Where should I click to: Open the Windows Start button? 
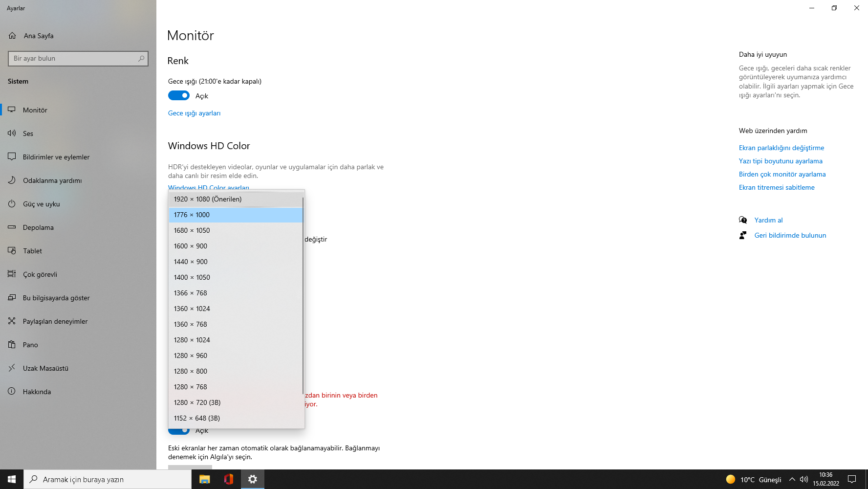click(x=12, y=479)
